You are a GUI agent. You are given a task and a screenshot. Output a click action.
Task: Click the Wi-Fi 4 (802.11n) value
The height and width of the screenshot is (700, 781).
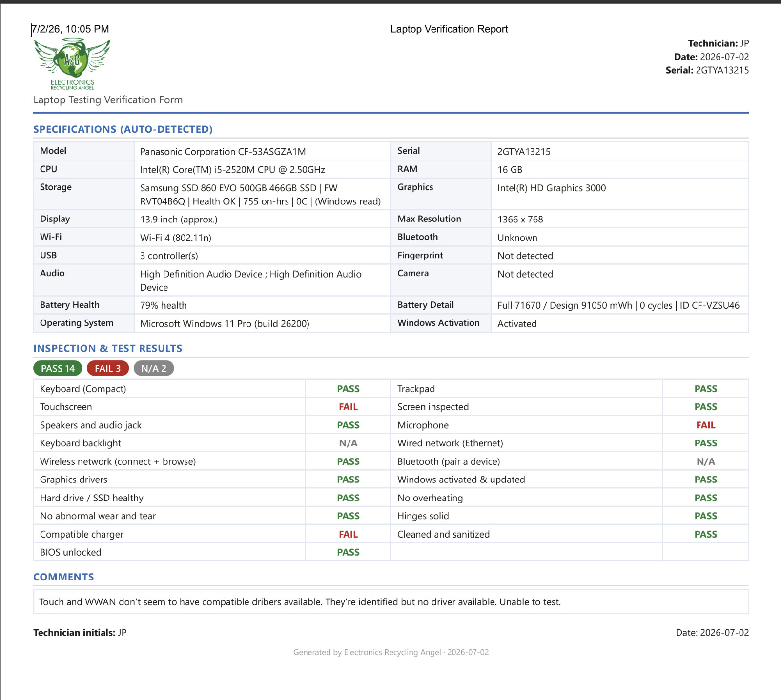[x=176, y=238]
